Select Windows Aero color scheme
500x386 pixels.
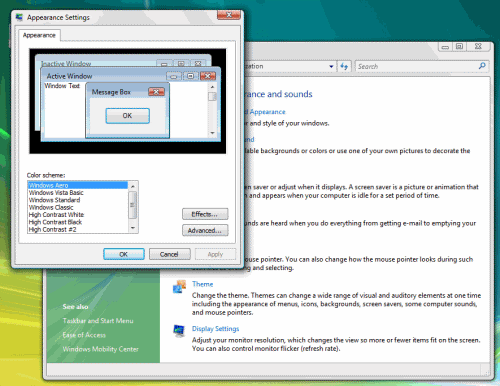click(78, 185)
